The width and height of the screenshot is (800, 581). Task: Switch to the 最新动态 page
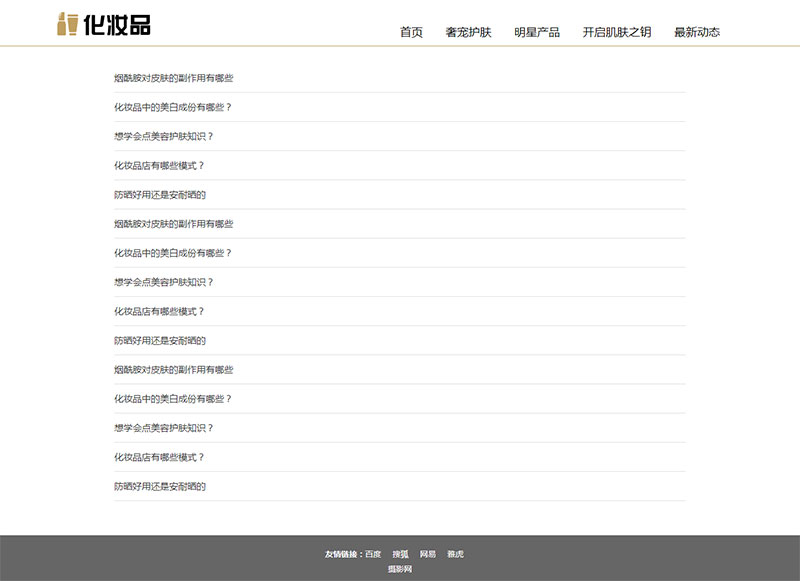697,32
